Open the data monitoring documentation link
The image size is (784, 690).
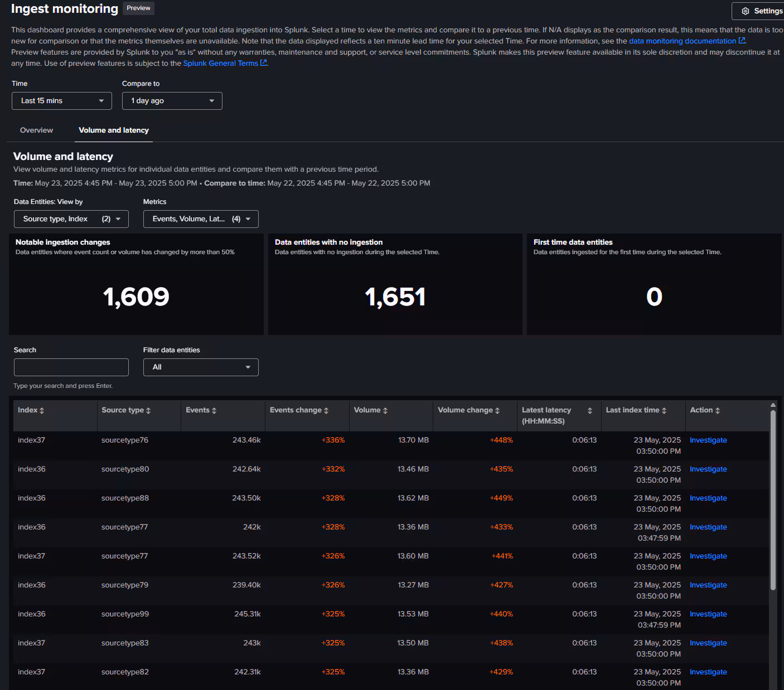tap(683, 41)
